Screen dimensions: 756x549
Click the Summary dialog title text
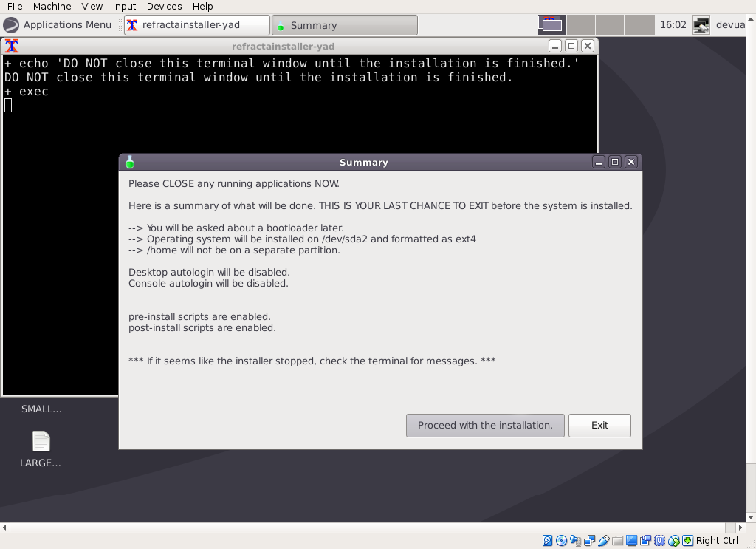coord(363,163)
